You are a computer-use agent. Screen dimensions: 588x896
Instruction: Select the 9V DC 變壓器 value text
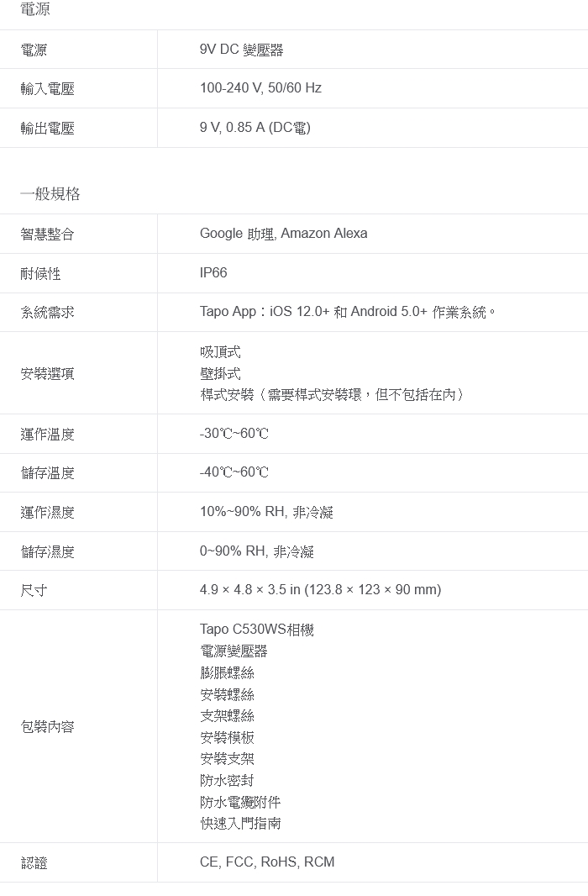tap(241, 50)
